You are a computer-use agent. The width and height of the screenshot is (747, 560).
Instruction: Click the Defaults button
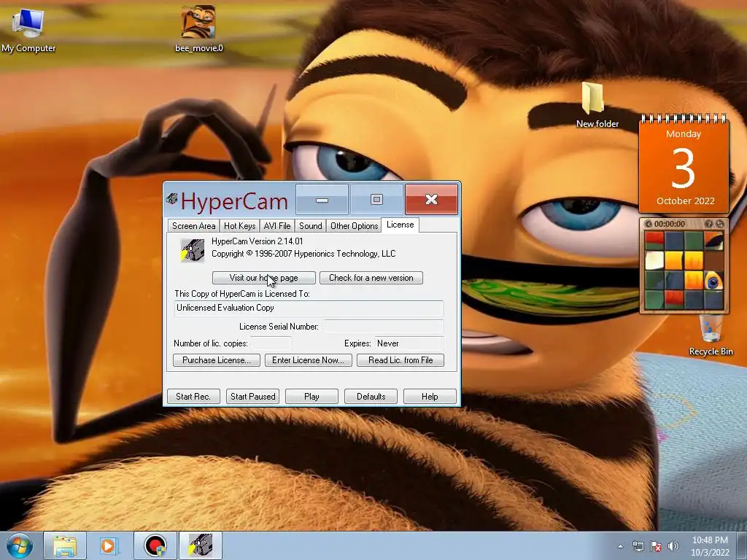click(x=371, y=396)
